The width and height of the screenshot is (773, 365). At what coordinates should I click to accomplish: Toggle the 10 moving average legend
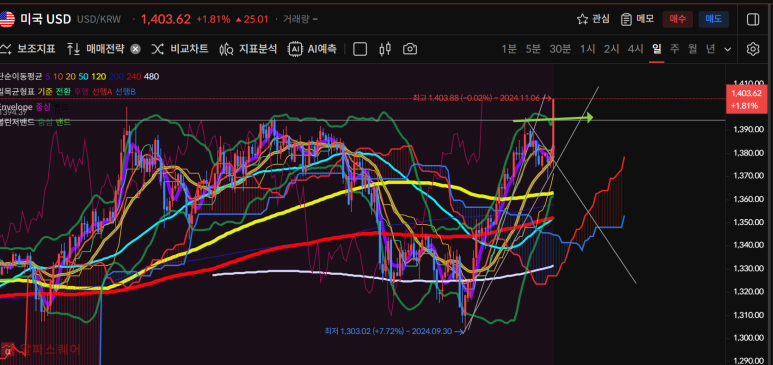(x=58, y=76)
